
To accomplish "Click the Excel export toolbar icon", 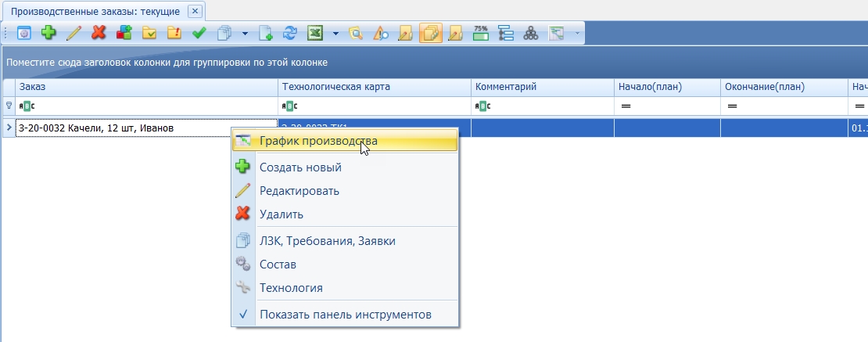I will tap(315, 33).
